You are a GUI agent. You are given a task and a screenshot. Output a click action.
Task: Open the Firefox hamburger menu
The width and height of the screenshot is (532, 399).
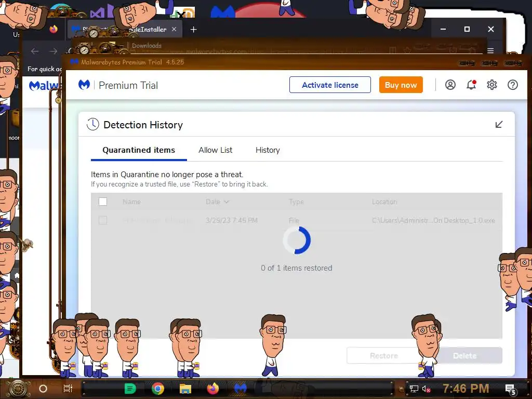point(490,50)
